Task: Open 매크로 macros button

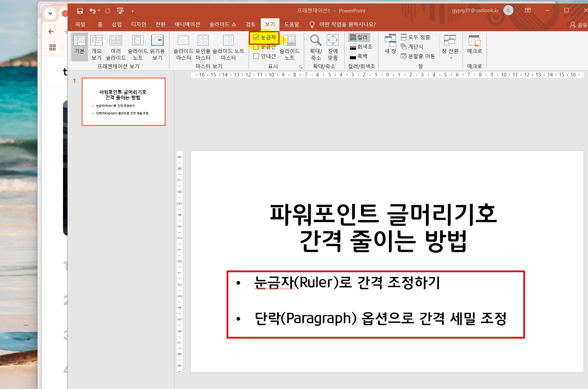Action: point(475,45)
